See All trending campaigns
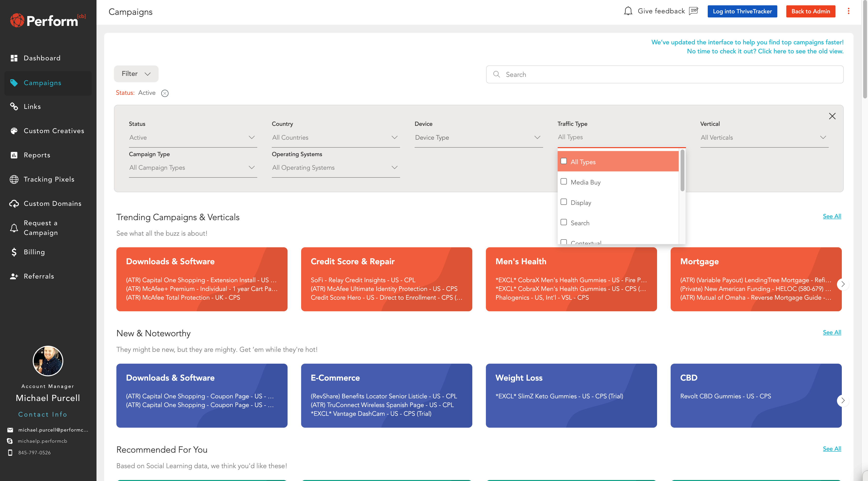The height and width of the screenshot is (481, 868). click(832, 216)
